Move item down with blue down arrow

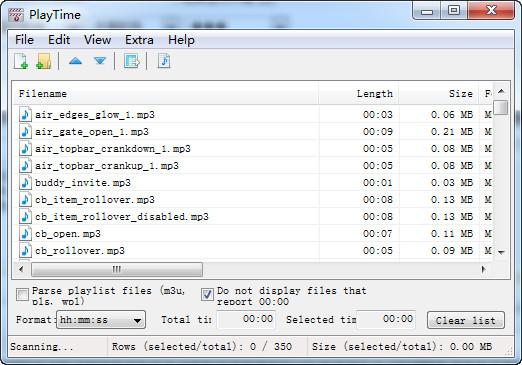coord(100,61)
